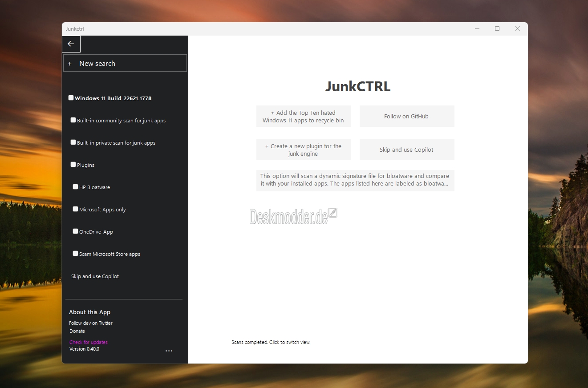Image resolution: width=588 pixels, height=388 pixels.
Task: Click Skip and use Copilot main button
Action: point(407,150)
